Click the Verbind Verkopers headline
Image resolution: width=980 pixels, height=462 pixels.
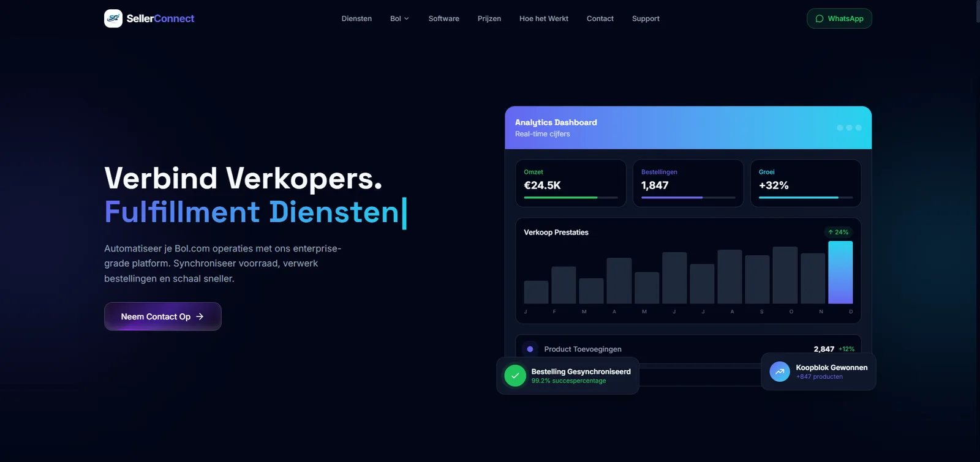click(x=243, y=179)
